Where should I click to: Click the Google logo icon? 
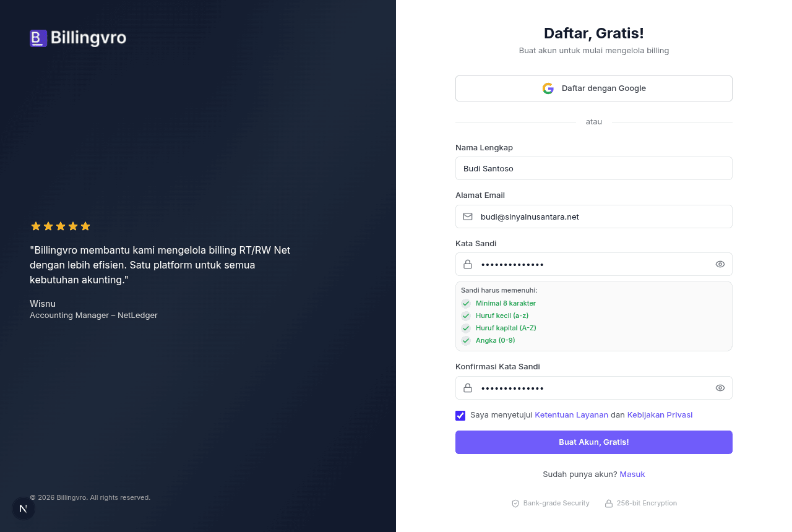click(x=548, y=88)
